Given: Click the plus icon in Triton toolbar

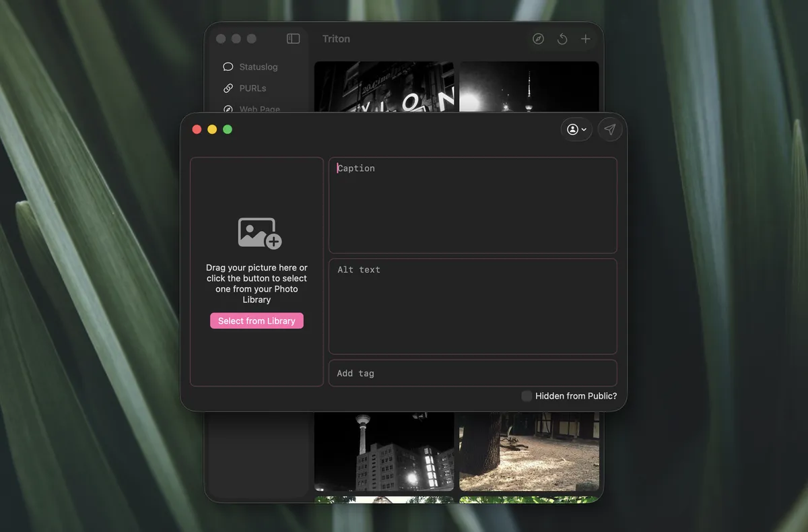Looking at the screenshot, I should point(585,39).
